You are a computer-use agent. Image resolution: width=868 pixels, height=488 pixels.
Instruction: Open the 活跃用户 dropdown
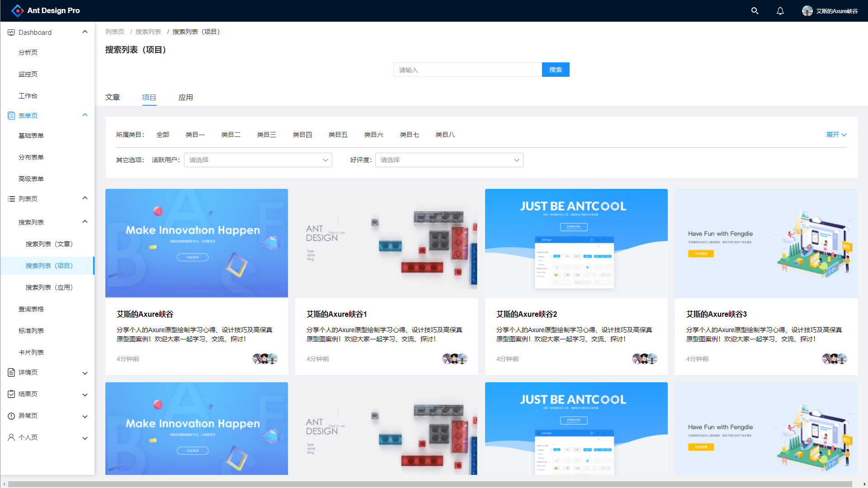coord(258,160)
